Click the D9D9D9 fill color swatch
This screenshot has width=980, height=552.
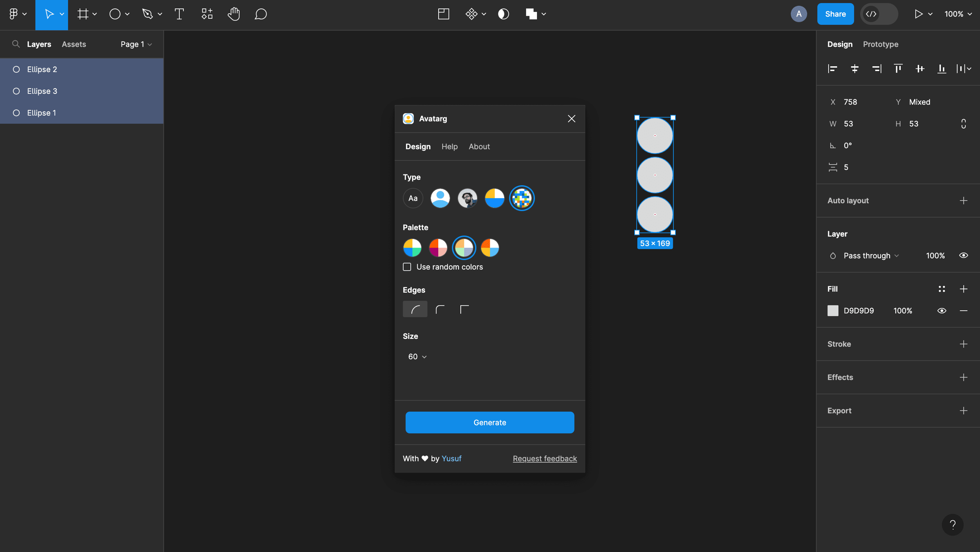tap(833, 311)
